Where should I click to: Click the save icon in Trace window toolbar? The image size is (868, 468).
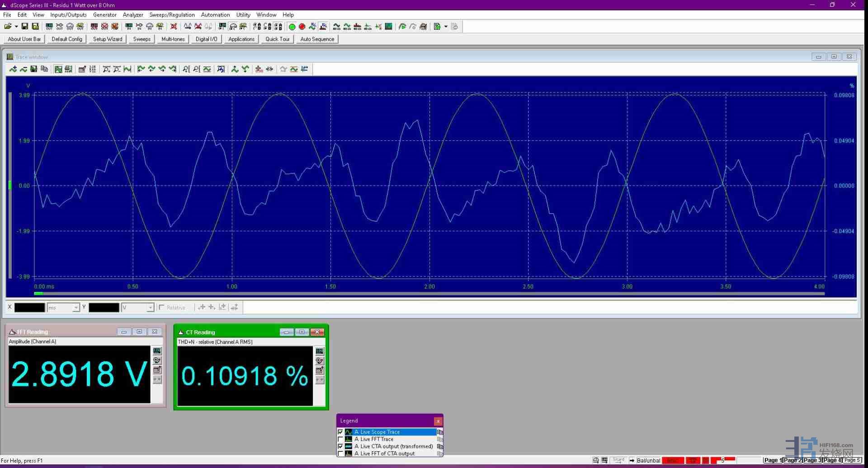pos(33,69)
